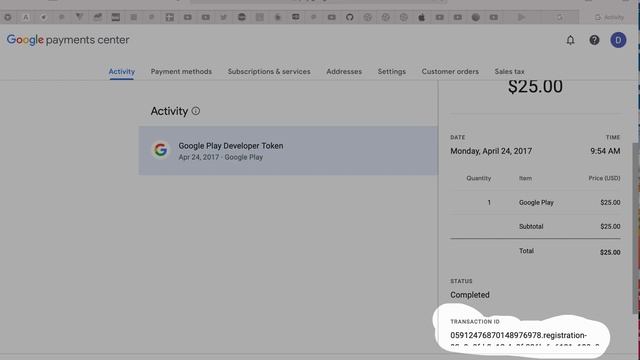Open the Payment methods tab
This screenshot has width=640, height=360.
[181, 71]
